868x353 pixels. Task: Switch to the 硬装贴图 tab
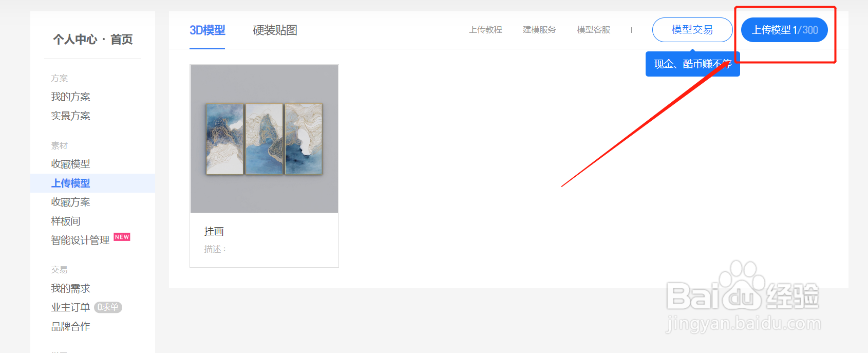pyautogui.click(x=275, y=30)
